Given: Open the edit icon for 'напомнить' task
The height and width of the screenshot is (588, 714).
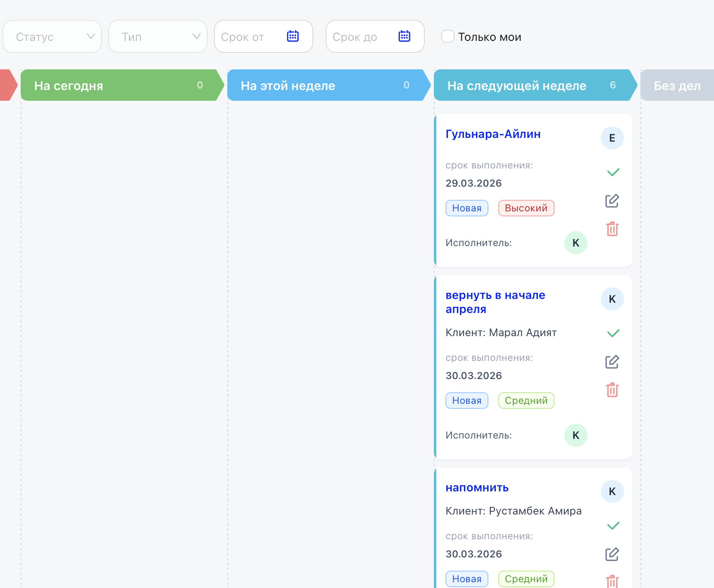Looking at the screenshot, I should click(612, 555).
